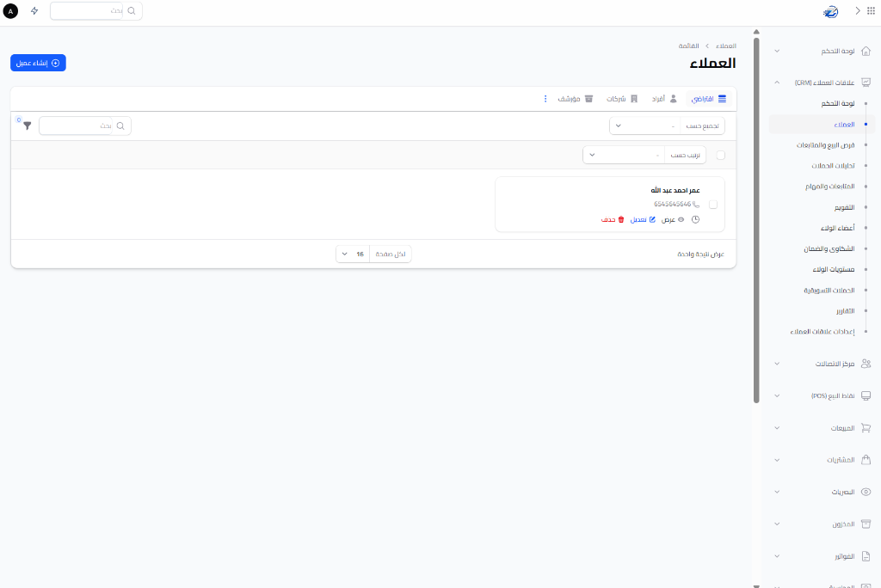Expand the نقاط البيع (POS) chevron
Screen dimensions: 881x588
(x=777, y=396)
